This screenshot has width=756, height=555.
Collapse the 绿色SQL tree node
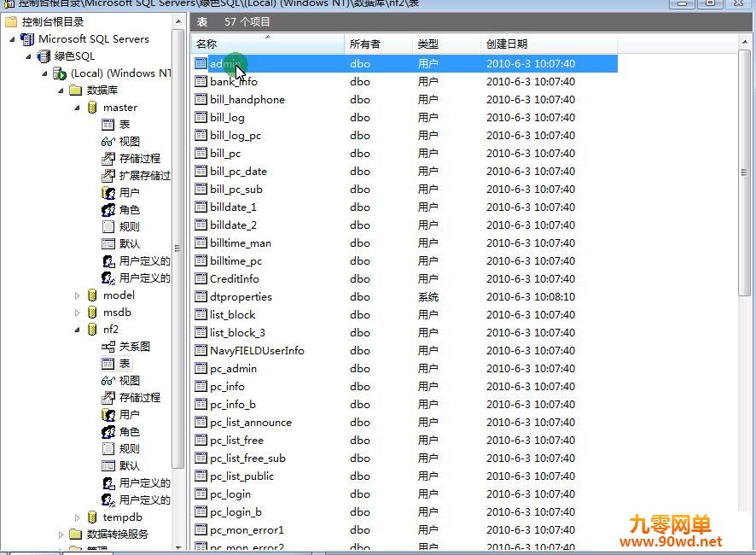coord(29,56)
